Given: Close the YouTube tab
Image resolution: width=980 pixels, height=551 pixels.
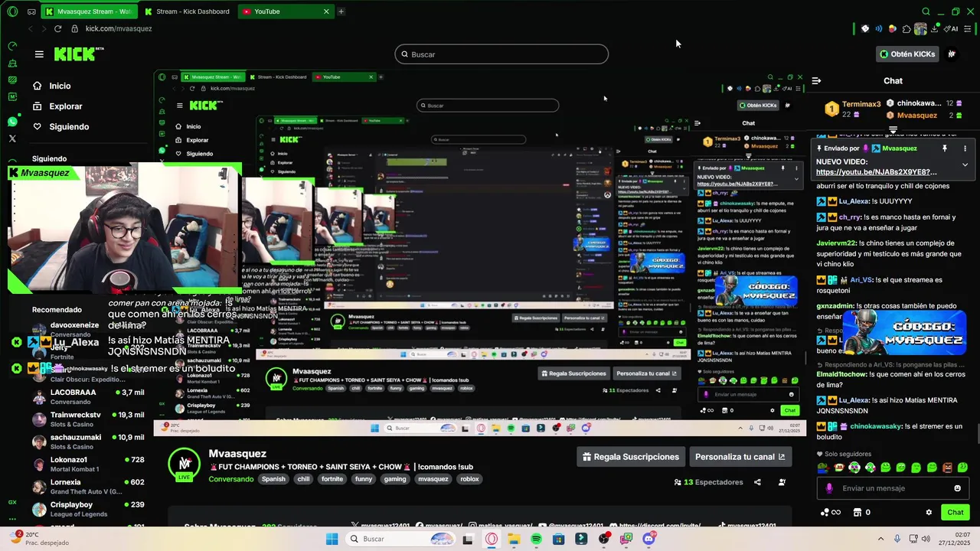Looking at the screenshot, I should tap(326, 11).
